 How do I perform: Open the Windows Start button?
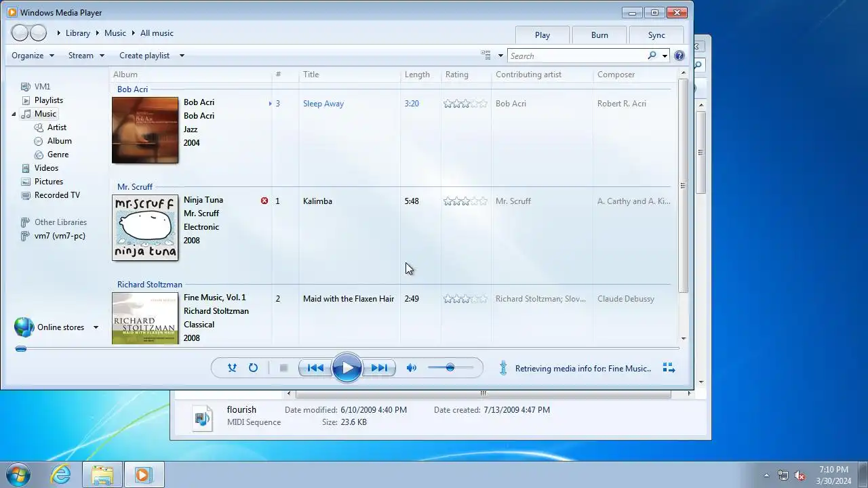18,474
